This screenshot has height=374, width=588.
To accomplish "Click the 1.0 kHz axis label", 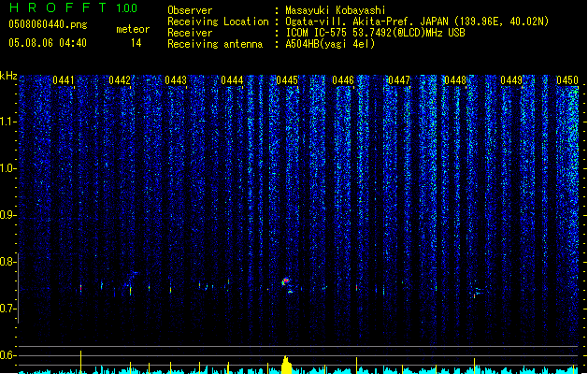I will pos(7,168).
